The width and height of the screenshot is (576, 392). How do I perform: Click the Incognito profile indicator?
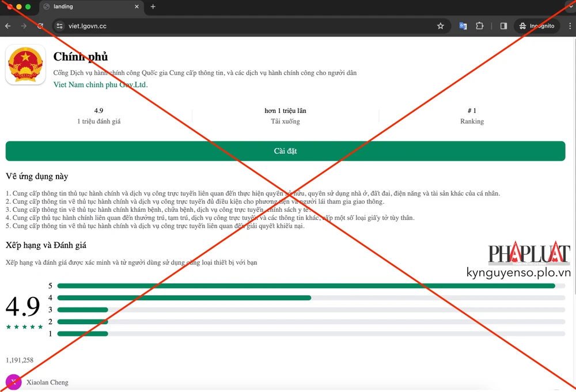[536, 26]
